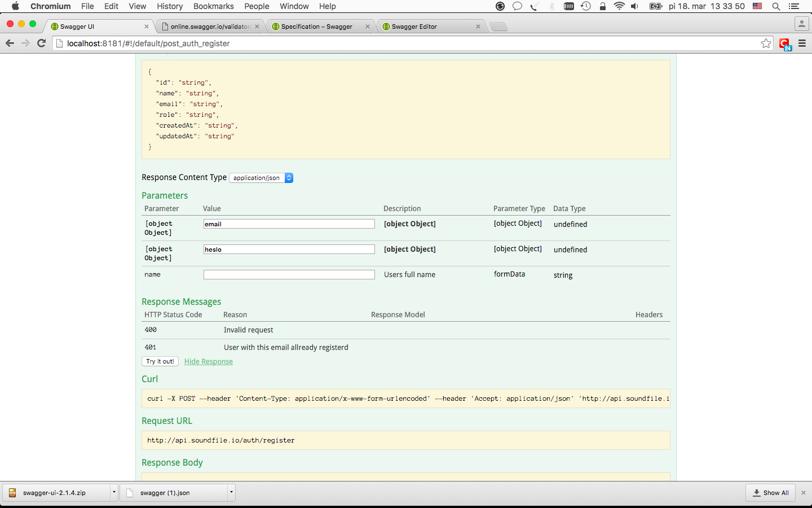This screenshot has height=508, width=812.
Task: Reload the page with refresh icon
Action: pyautogui.click(x=41, y=43)
